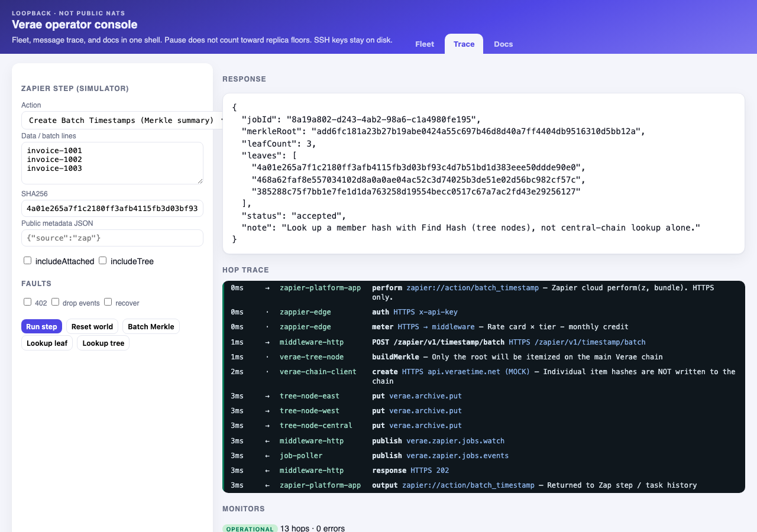
Task: Click the "13 hops · 0 errors" monitor text
Action: 312,528
